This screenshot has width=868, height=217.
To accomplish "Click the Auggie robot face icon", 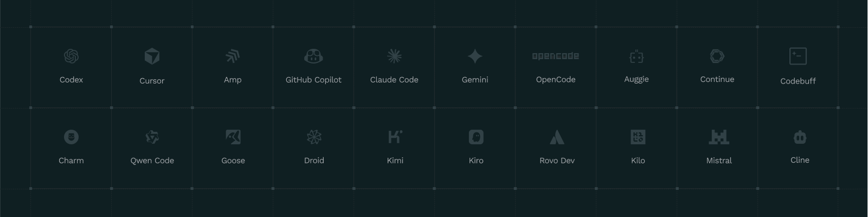I will click(x=636, y=56).
